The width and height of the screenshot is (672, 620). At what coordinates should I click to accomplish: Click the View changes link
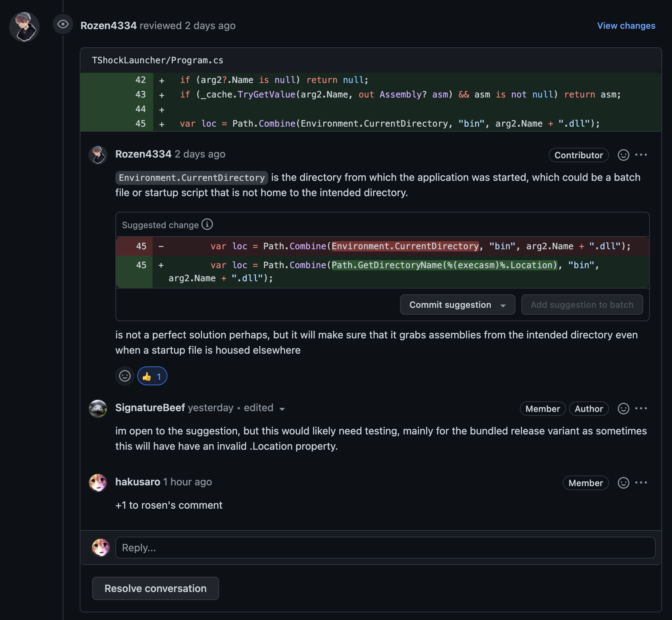pyautogui.click(x=626, y=25)
